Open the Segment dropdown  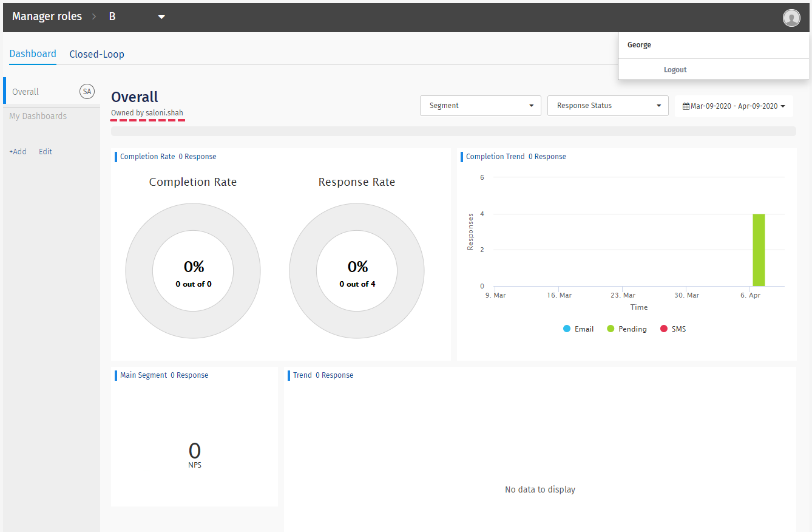(x=480, y=106)
